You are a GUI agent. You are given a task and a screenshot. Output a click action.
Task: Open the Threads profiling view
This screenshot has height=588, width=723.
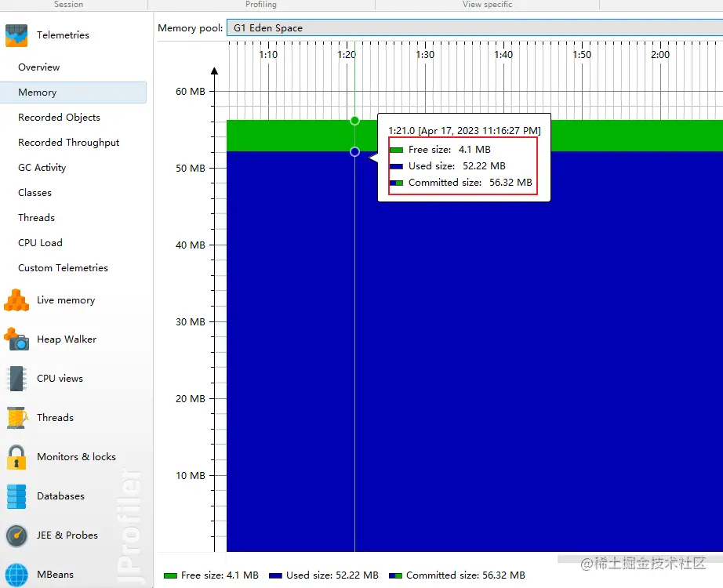pyautogui.click(x=55, y=417)
